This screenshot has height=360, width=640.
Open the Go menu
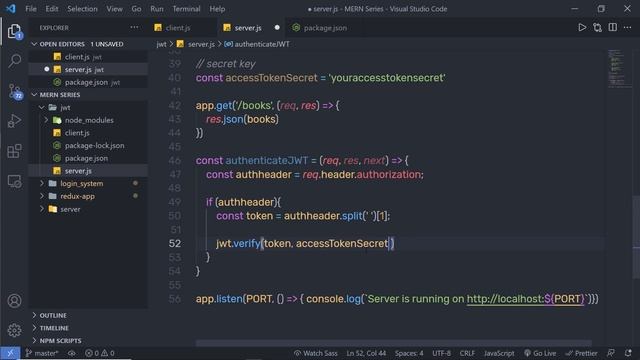coord(136,9)
